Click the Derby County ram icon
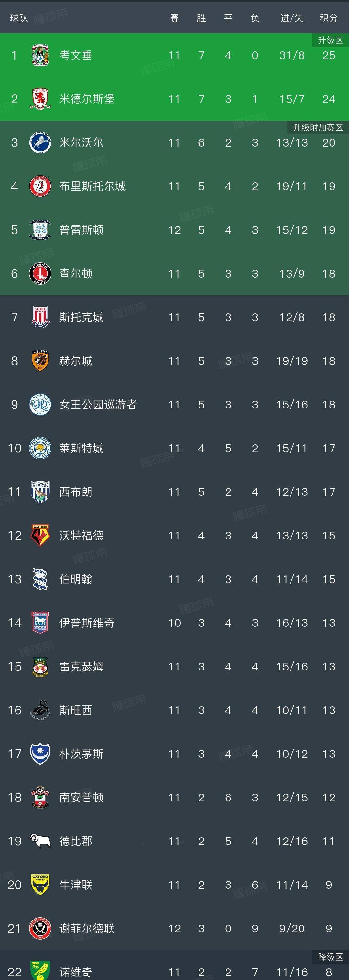The width and height of the screenshot is (349, 980). click(x=40, y=841)
